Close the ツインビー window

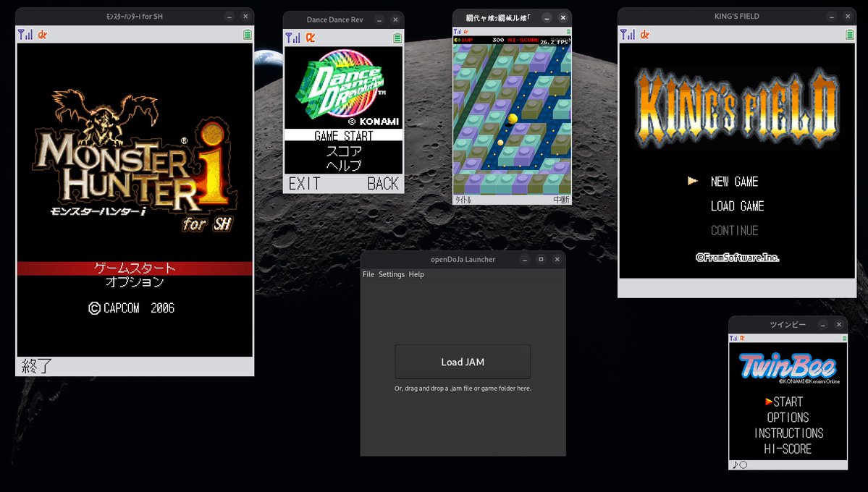pyautogui.click(x=838, y=325)
